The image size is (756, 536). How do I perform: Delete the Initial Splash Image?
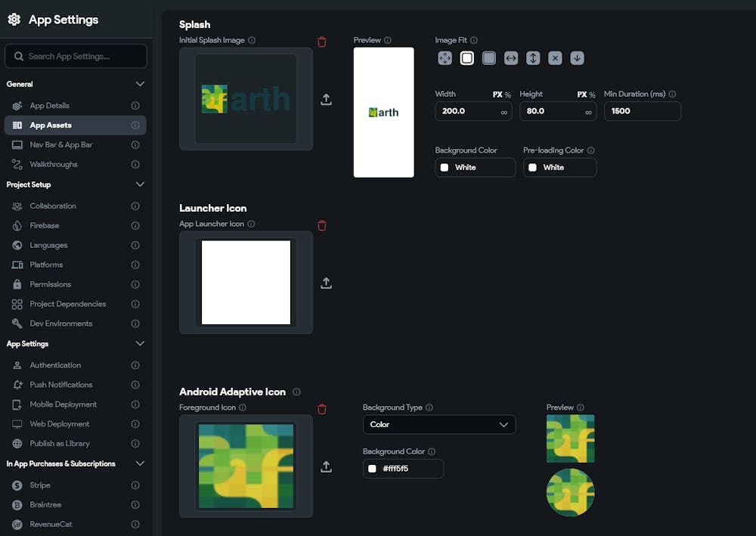pyautogui.click(x=322, y=42)
